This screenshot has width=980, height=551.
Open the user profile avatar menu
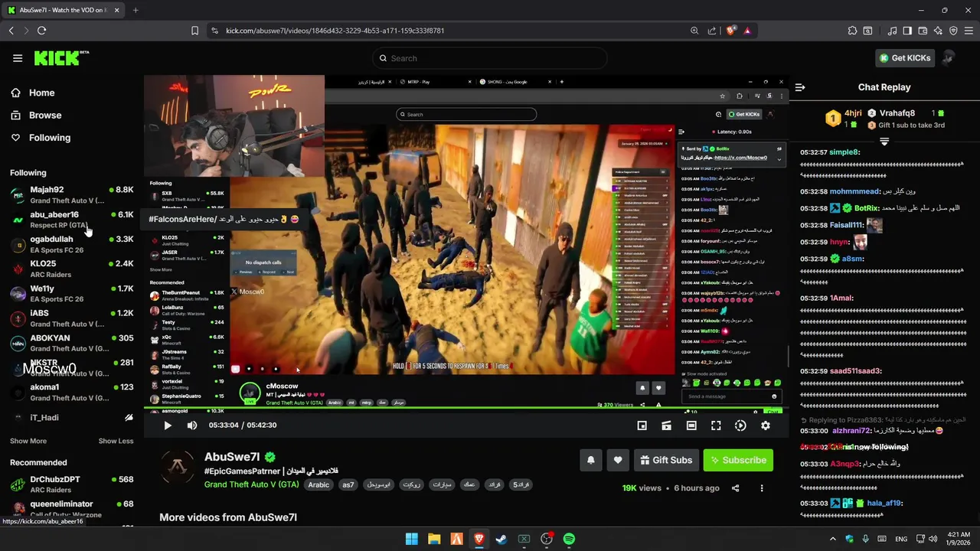(x=949, y=58)
